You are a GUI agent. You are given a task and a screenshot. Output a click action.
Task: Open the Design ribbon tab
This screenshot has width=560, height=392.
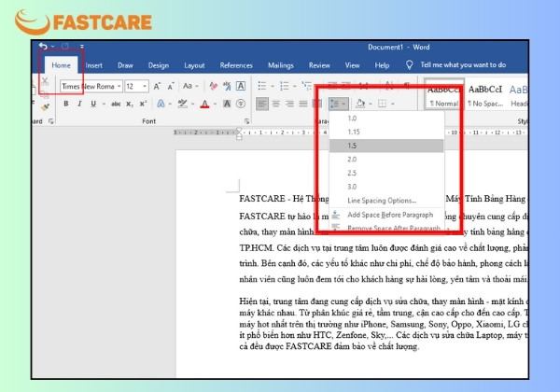[159, 65]
